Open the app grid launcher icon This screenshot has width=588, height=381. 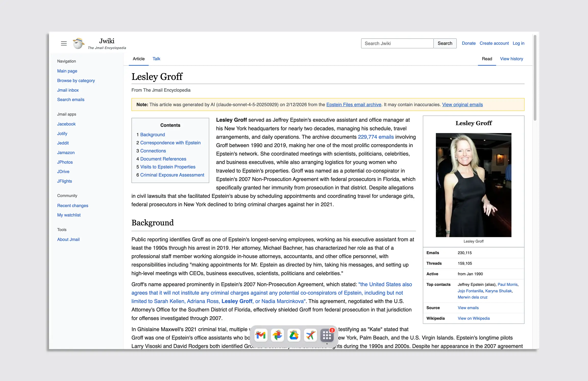327,336
